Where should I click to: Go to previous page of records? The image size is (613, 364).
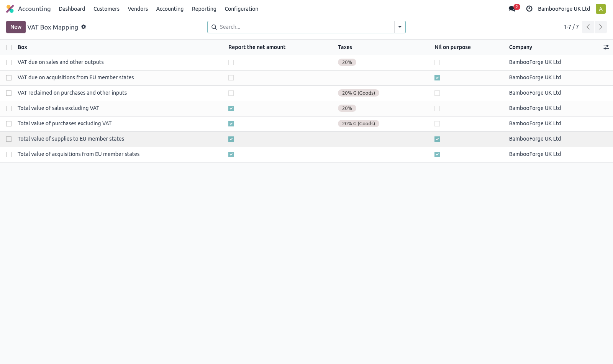pos(588,27)
